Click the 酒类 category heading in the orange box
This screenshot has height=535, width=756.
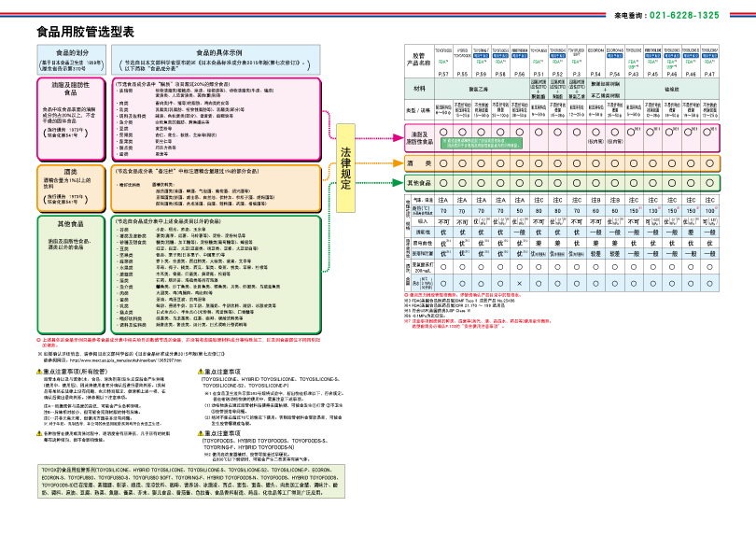(70, 171)
